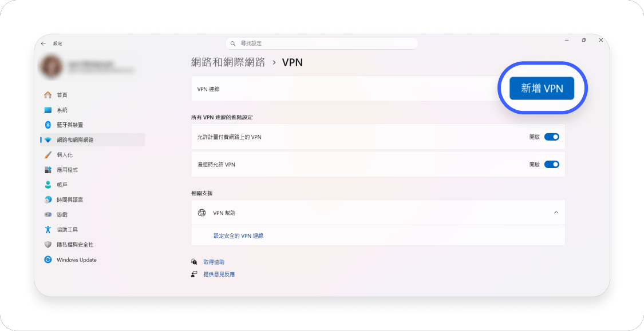The image size is (644, 331).
Task: Click the 系統 monitor icon
Action: pyautogui.click(x=48, y=110)
